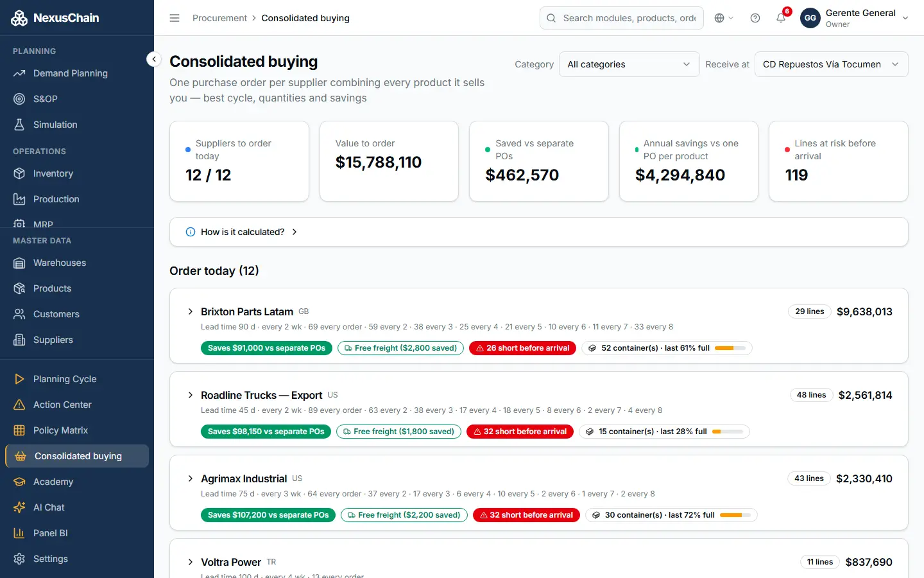Click the Action Center warning icon
This screenshot has height=578, width=924.
[x=19, y=405]
